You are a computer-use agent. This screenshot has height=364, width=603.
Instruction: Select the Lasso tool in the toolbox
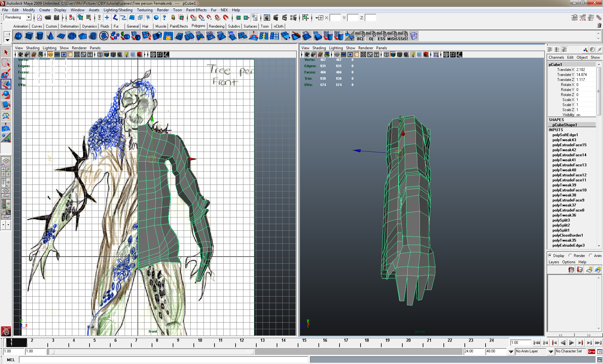coord(6,63)
